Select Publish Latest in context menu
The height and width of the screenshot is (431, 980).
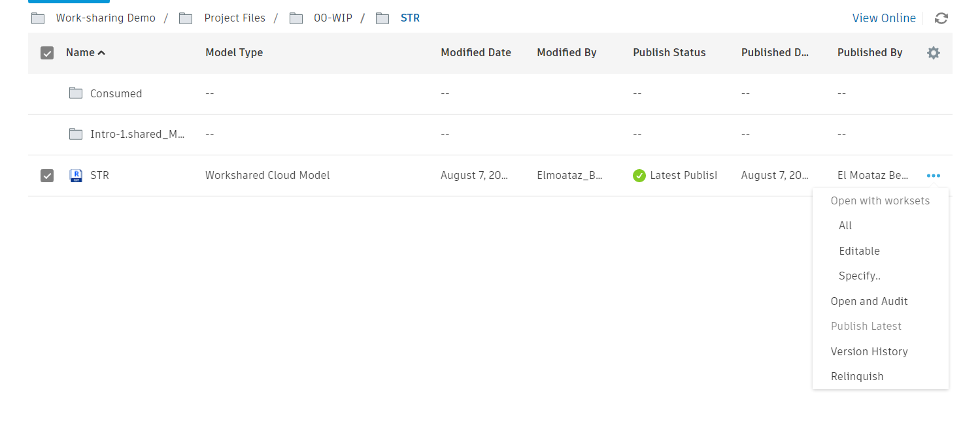(x=866, y=326)
